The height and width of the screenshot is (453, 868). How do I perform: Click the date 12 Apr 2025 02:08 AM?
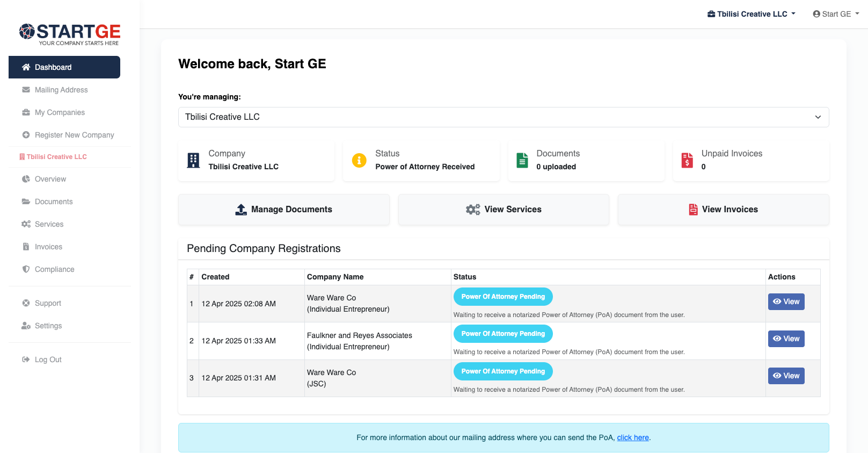238,304
